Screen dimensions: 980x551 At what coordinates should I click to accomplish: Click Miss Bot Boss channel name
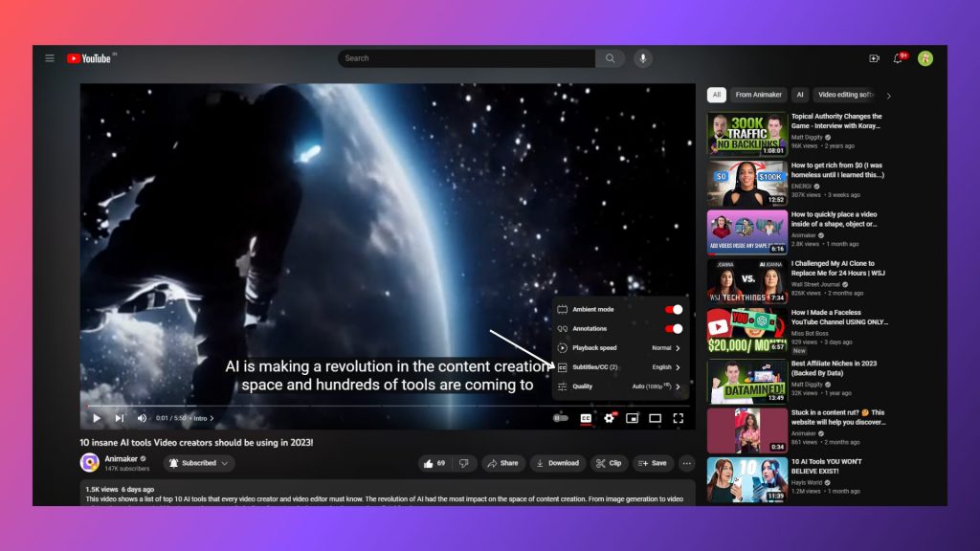point(810,334)
